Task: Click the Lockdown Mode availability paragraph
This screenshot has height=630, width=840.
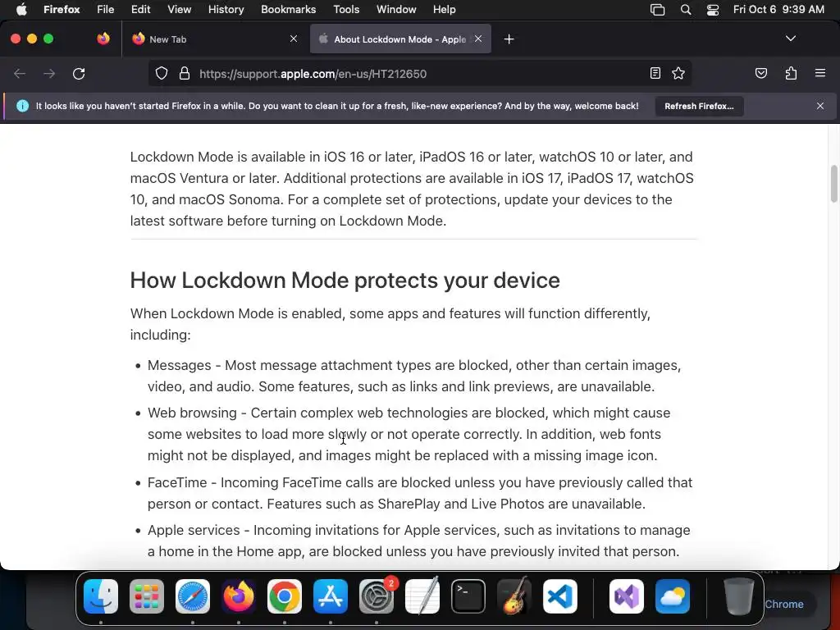Action: point(412,189)
